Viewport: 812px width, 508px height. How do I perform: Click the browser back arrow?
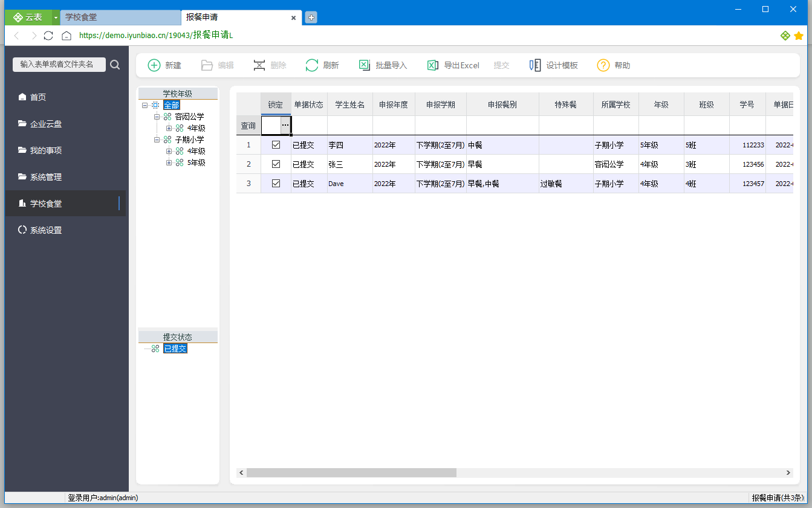(x=17, y=36)
